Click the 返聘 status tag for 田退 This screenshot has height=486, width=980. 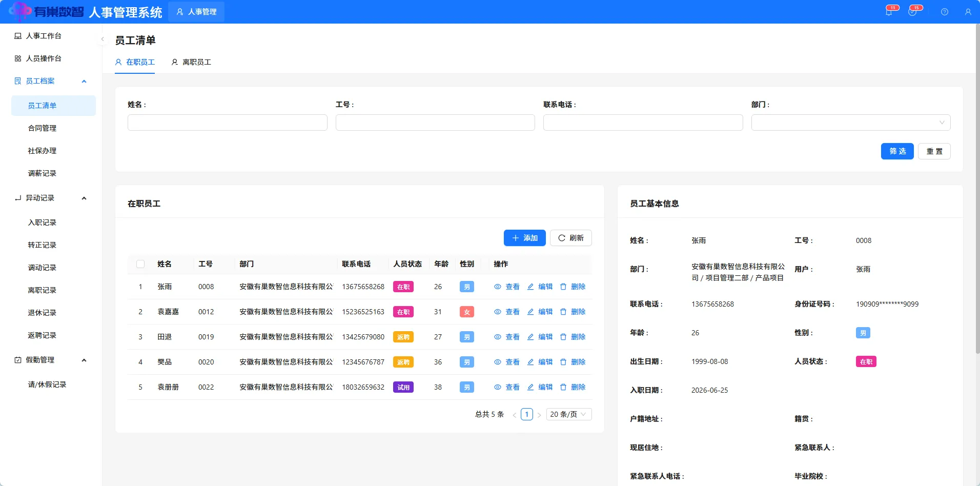tap(403, 337)
